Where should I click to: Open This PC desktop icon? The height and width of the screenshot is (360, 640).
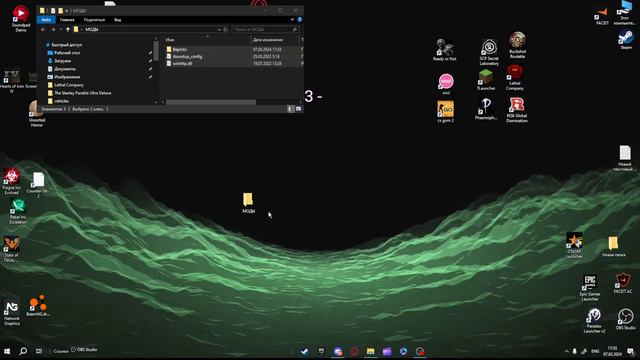(x=625, y=12)
